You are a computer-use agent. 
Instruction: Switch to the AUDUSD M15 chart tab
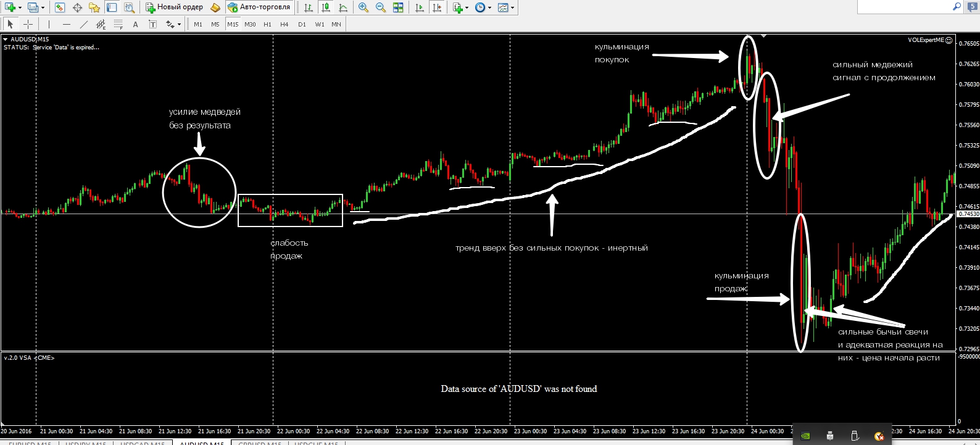202,443
